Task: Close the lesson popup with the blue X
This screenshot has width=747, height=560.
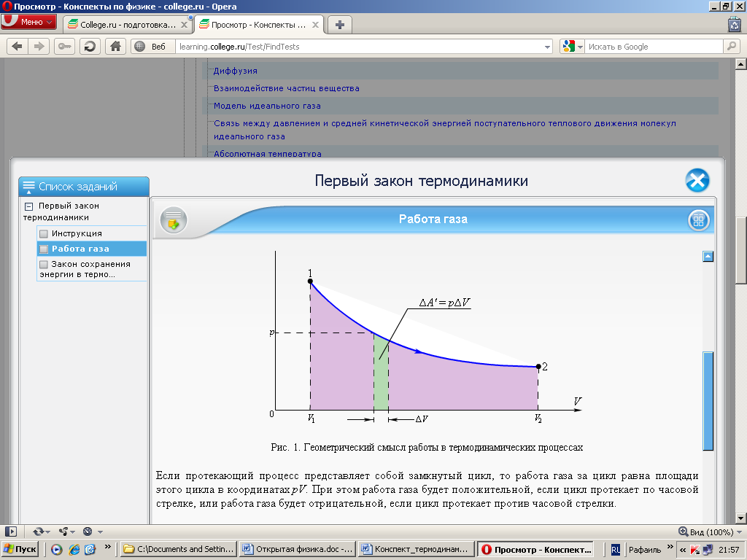Action: point(697,181)
